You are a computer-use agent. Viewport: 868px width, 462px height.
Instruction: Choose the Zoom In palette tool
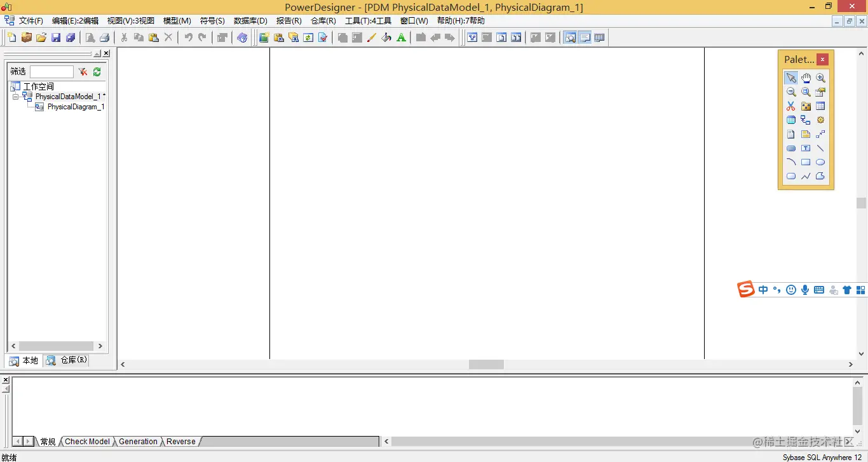(820, 78)
